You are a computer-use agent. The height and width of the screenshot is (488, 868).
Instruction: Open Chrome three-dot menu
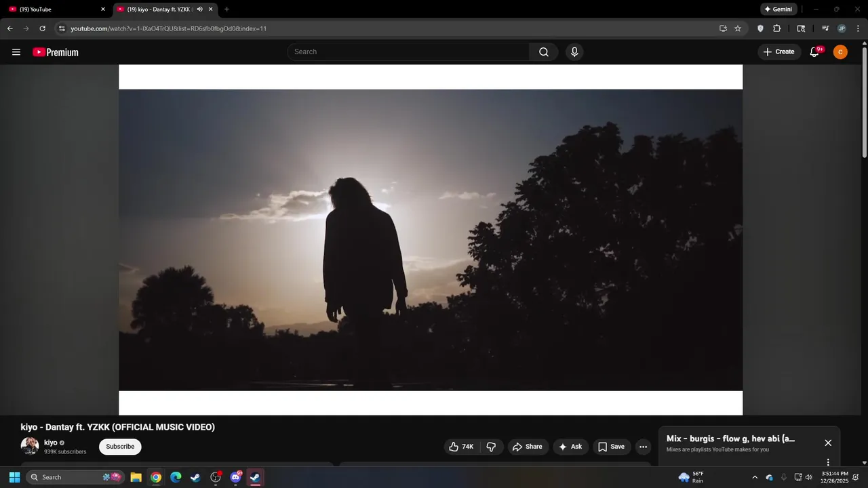858,28
